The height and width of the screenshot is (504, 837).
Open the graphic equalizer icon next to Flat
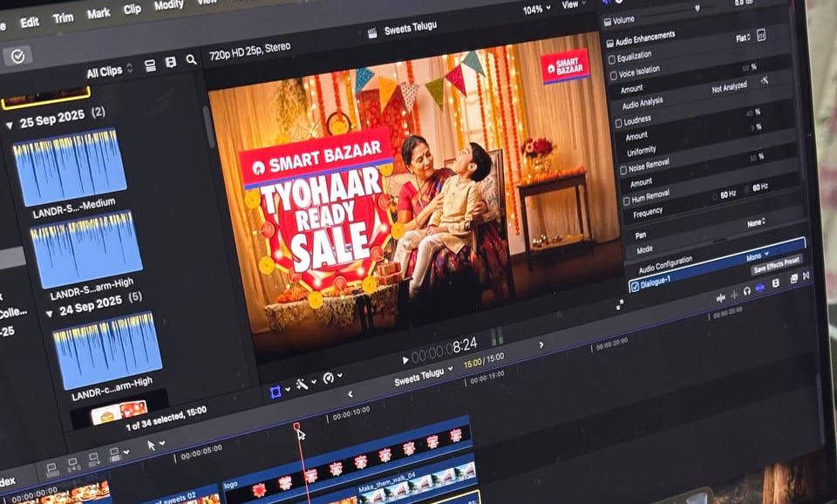tap(761, 36)
